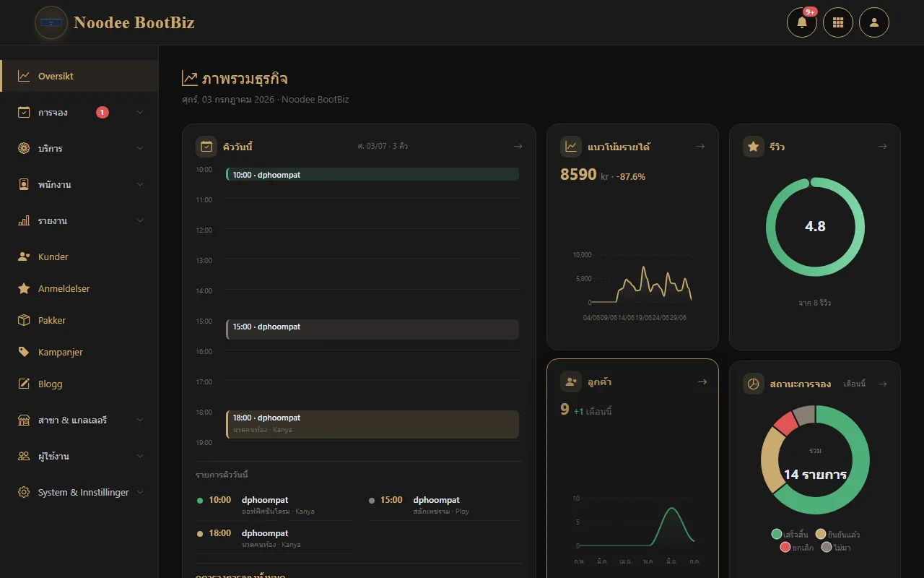Click the จาก 8 รีวิว caption
The width and height of the screenshot is (924, 578).
pyautogui.click(x=815, y=303)
